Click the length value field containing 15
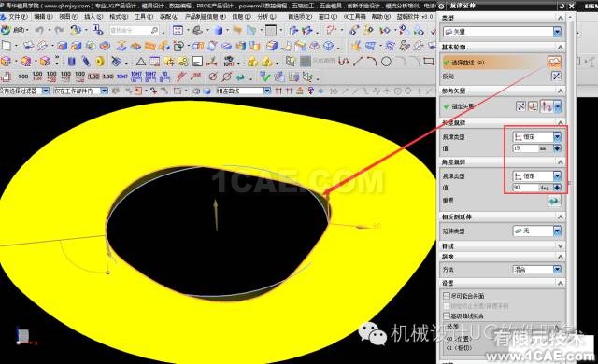This screenshot has width=598, height=364. coord(525,148)
